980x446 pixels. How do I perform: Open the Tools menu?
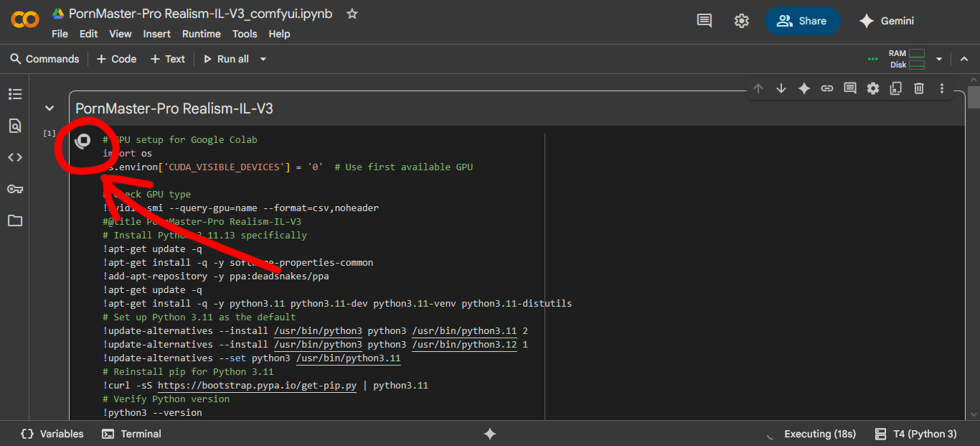point(245,33)
